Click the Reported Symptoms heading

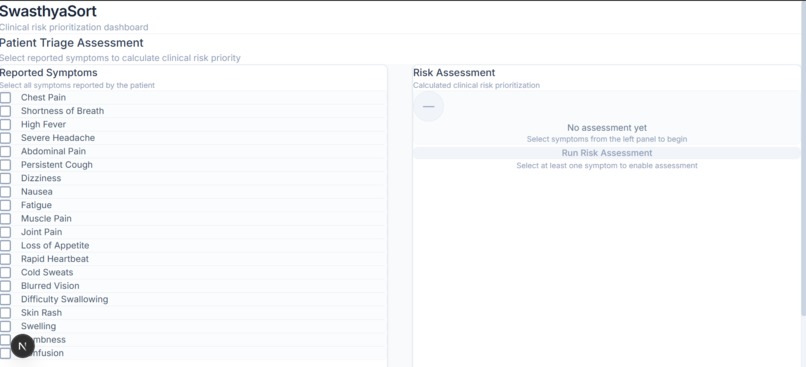49,73
